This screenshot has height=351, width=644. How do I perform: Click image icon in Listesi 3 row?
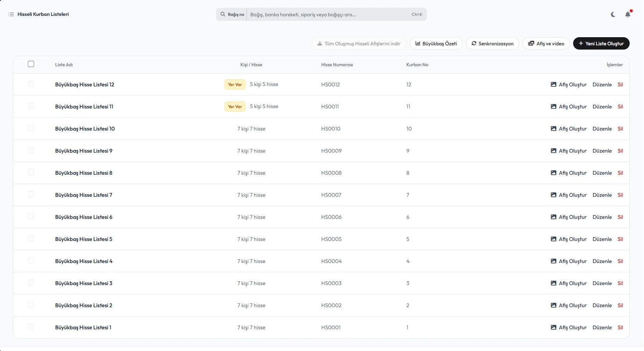[x=554, y=283]
